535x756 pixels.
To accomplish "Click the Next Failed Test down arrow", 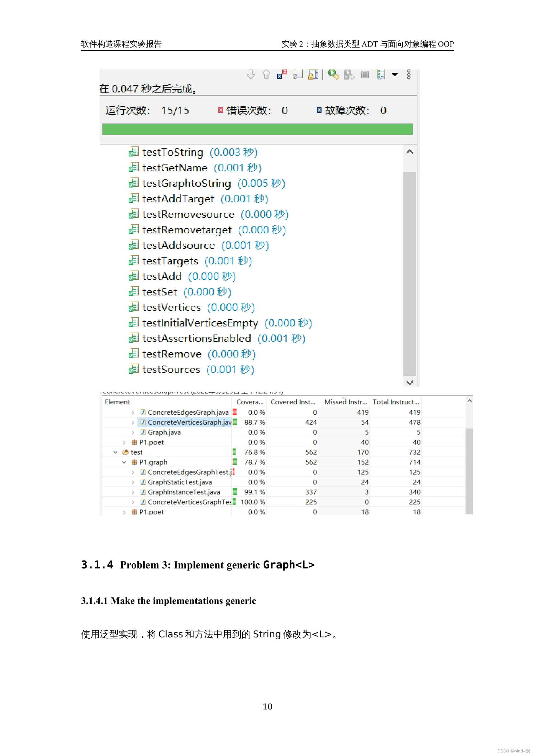I will click(251, 74).
